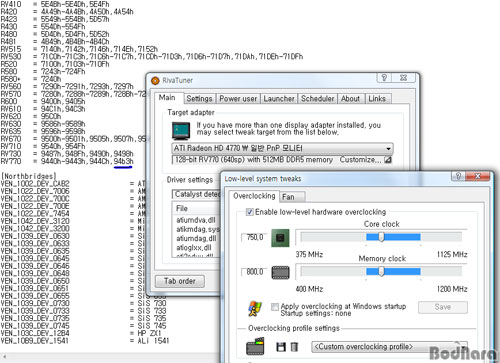Close the Low-level system tweaks window

tap(478, 176)
